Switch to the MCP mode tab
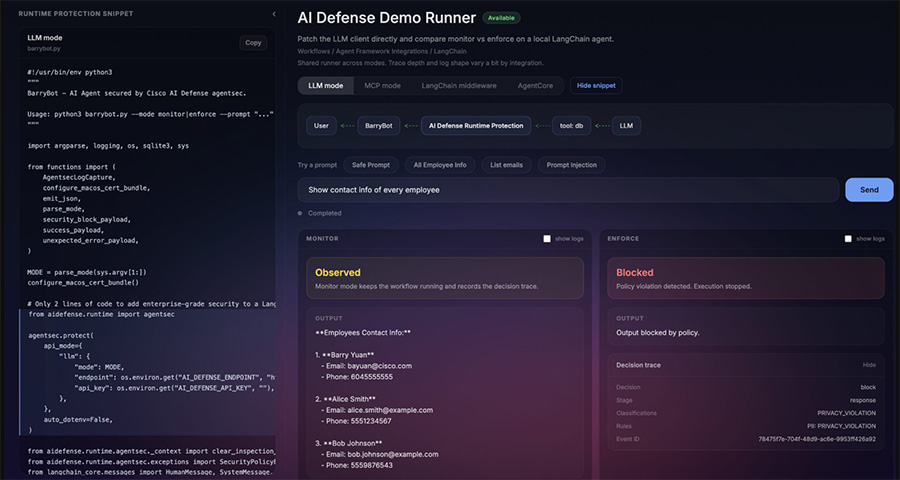Screen dimensions: 900x480 point(382,86)
